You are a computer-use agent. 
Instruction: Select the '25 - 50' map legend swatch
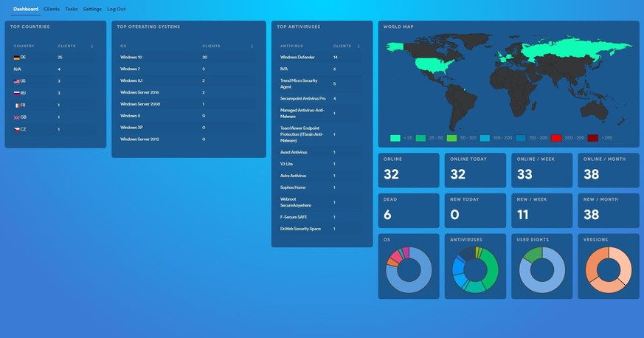tap(420, 138)
